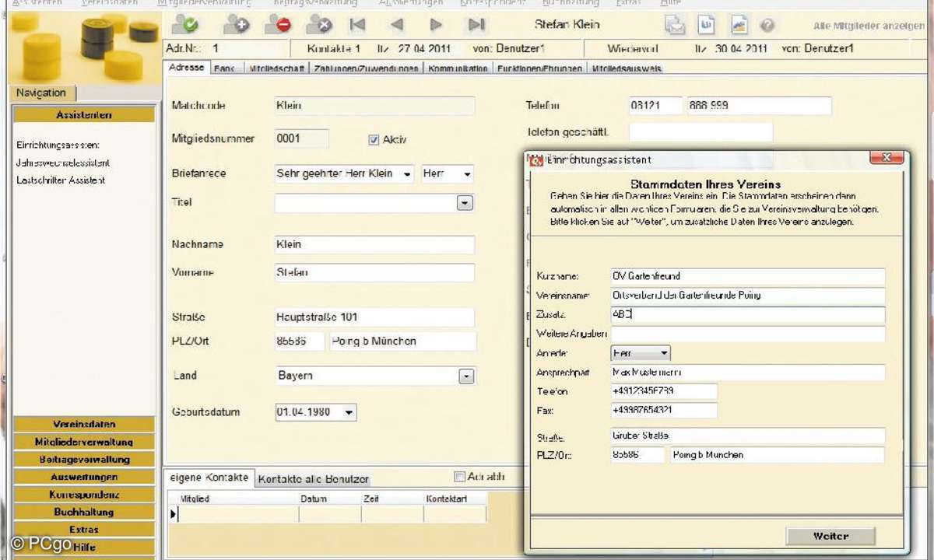Toggle the Aktiv checkbox
The width and height of the screenshot is (934, 560).
pos(374,140)
